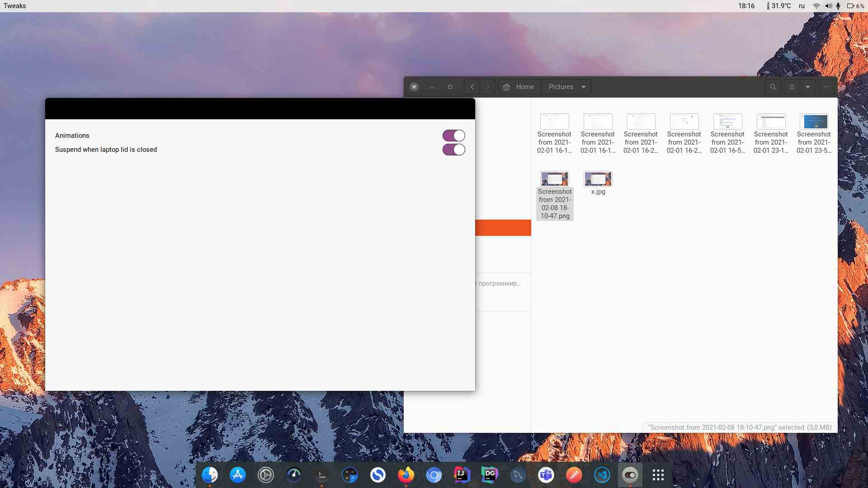Screen dimensions: 868x488
Task: Toggle Suspend when laptop lid is closed
Action: click(x=453, y=150)
